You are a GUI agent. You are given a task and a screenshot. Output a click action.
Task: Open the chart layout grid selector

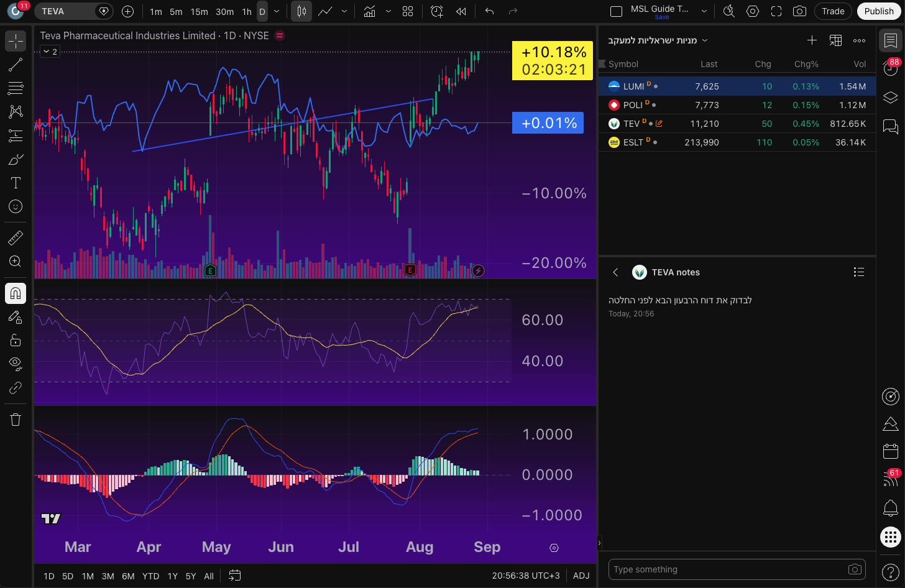(x=408, y=11)
